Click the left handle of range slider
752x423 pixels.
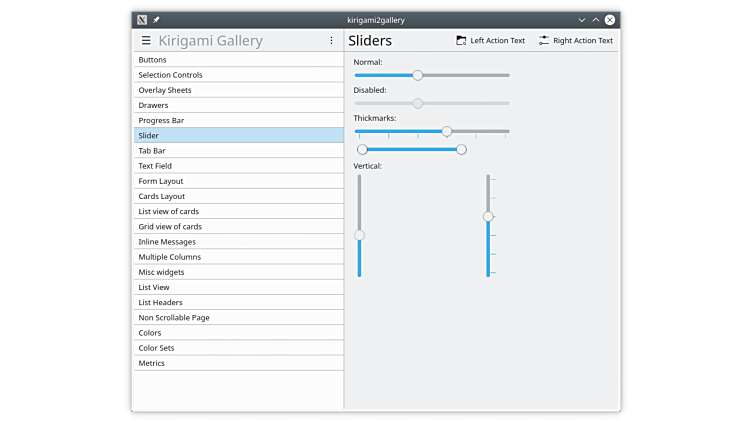click(x=362, y=150)
